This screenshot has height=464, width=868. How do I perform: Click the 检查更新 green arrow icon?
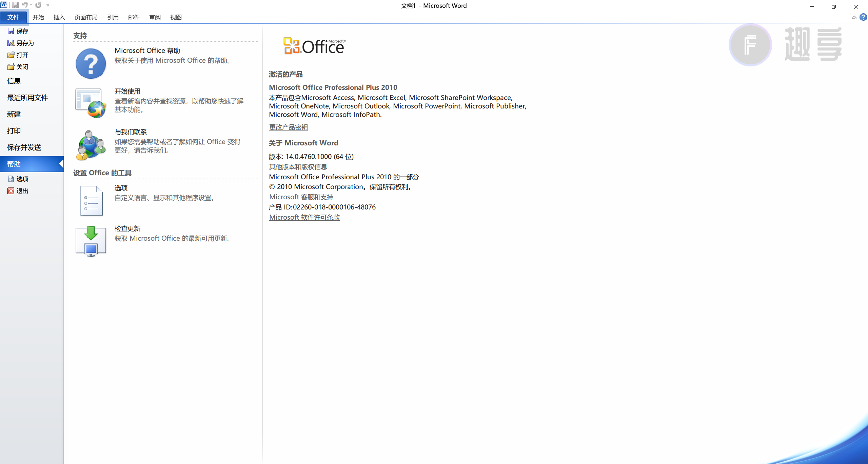click(91, 241)
